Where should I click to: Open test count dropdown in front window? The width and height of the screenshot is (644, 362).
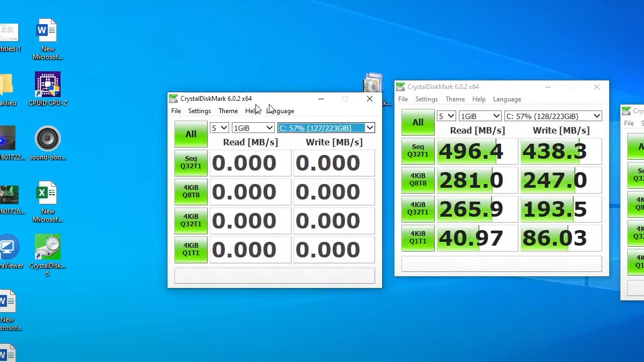point(219,128)
